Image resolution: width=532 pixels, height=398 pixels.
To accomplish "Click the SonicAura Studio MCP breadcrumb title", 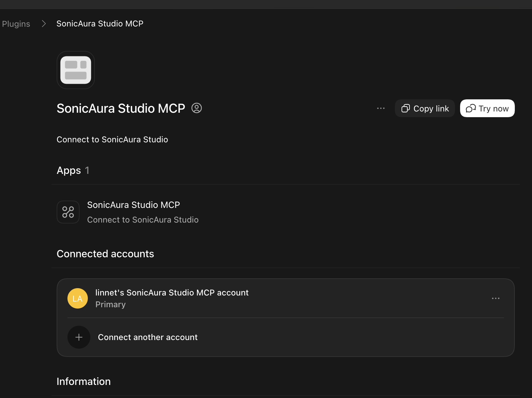I will click(100, 24).
